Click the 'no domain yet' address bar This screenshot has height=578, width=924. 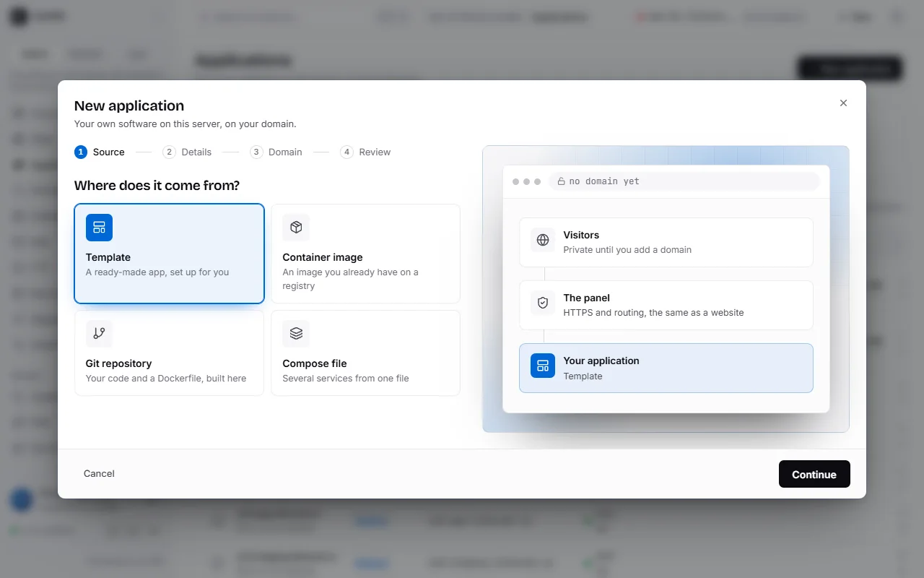(x=684, y=181)
